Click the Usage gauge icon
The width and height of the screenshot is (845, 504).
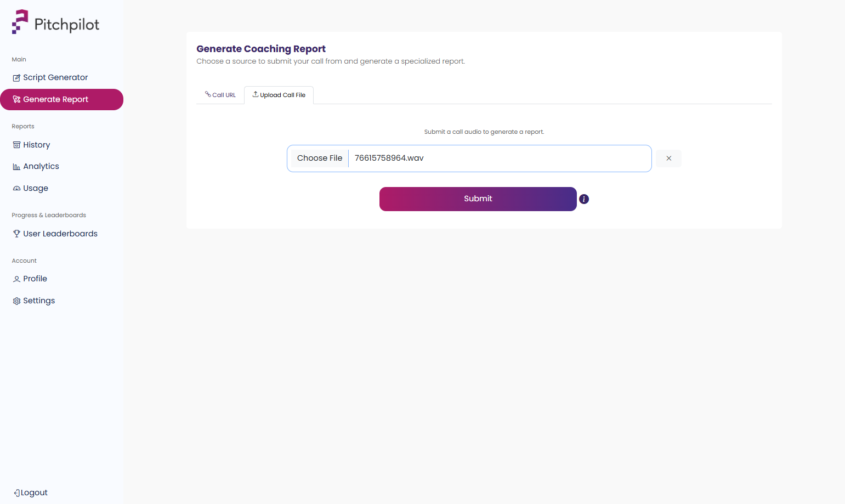pos(16,188)
